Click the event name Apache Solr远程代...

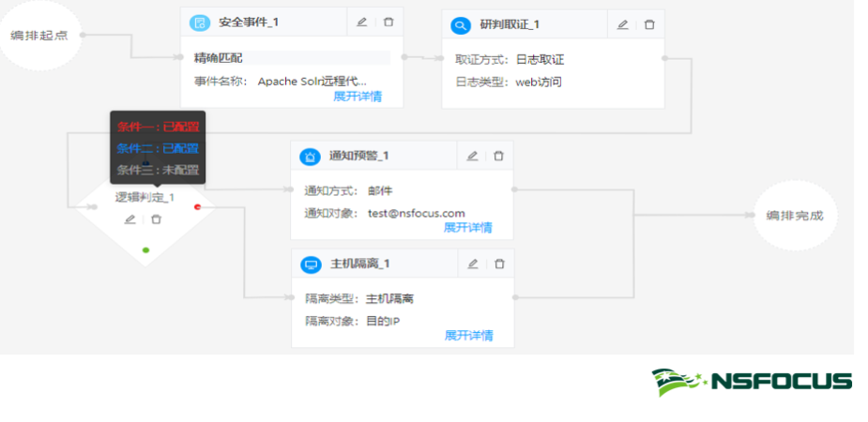tap(312, 82)
